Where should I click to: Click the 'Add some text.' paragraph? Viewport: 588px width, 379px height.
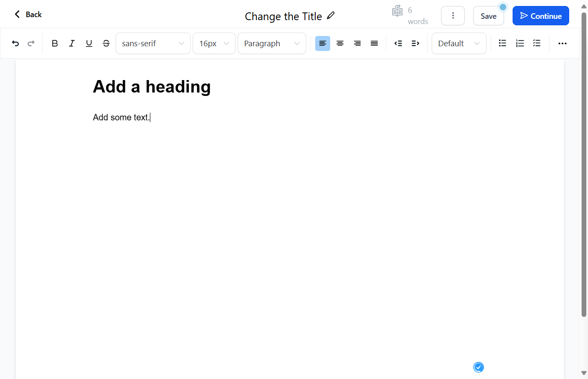[x=121, y=117]
